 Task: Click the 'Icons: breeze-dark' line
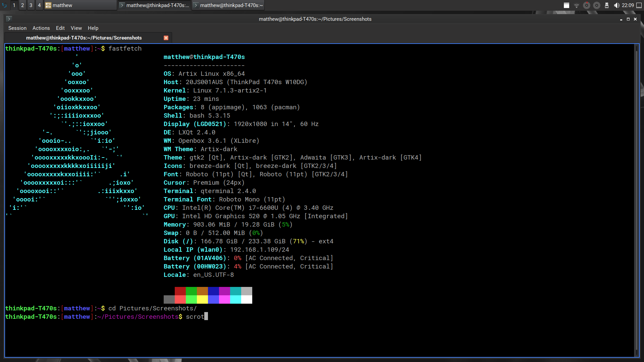point(250,166)
